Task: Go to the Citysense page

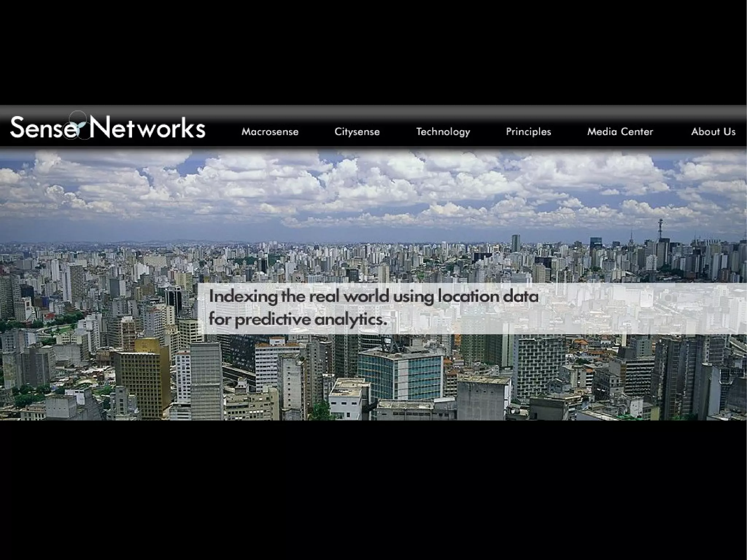Action: click(357, 132)
